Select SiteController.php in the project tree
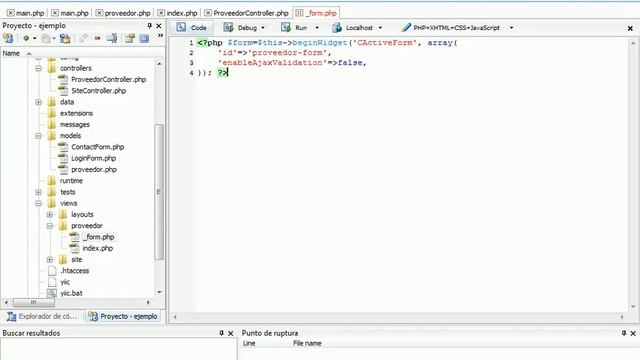The image size is (640, 360). click(x=98, y=91)
